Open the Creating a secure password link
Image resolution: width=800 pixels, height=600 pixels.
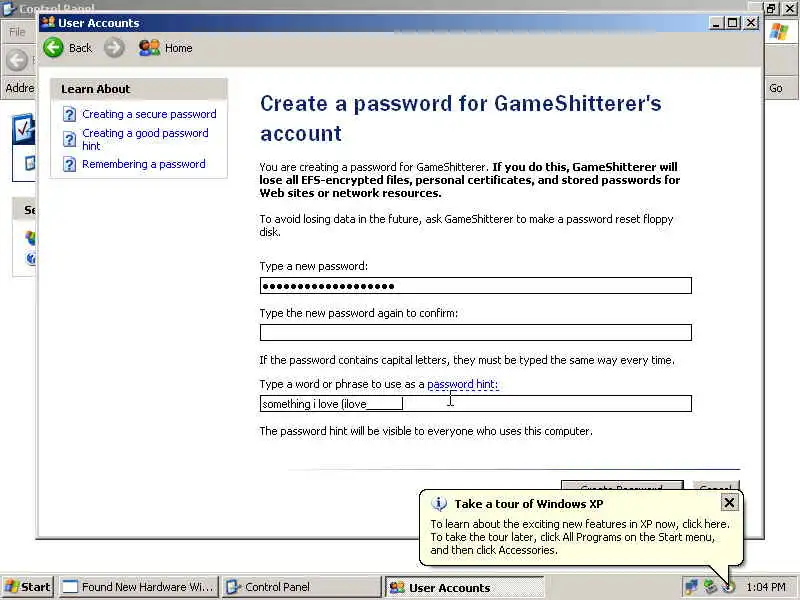[149, 114]
